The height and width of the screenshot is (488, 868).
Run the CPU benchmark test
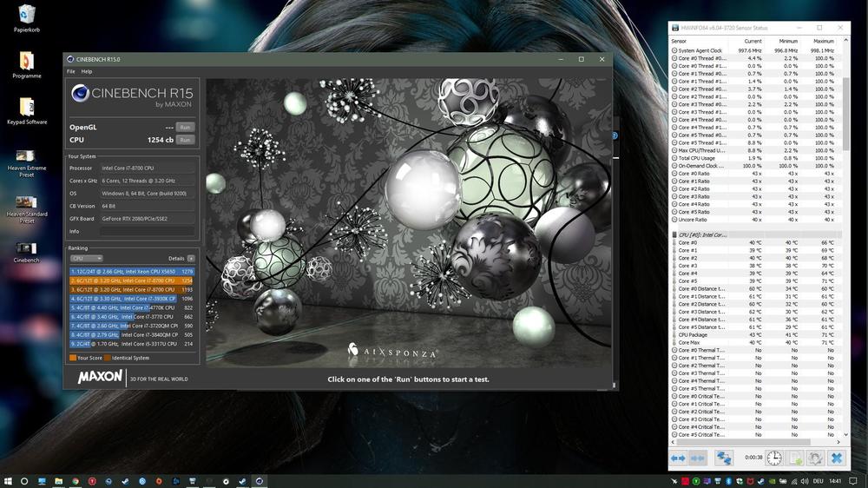[185, 139]
